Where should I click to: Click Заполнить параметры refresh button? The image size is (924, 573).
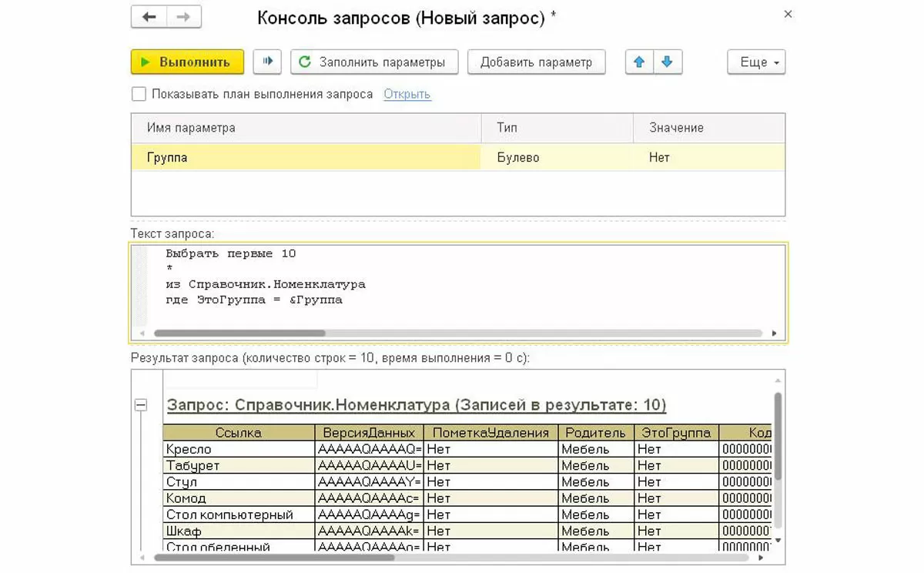[373, 62]
